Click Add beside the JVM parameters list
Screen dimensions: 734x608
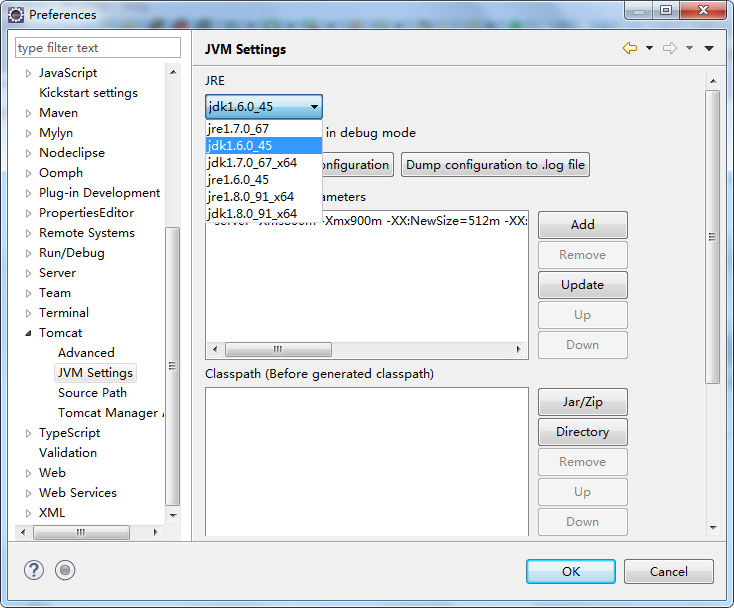click(x=583, y=225)
